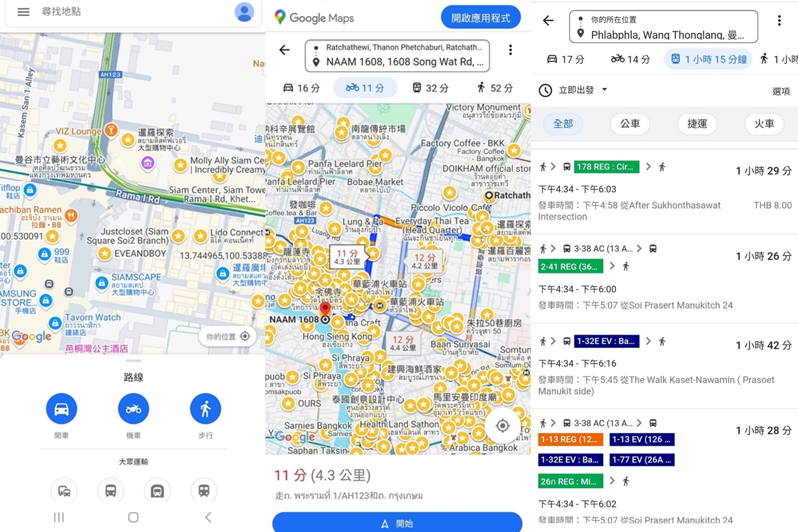Click blue 1-77 EV bus badge
This screenshot has width=798, height=532.
[x=642, y=460]
